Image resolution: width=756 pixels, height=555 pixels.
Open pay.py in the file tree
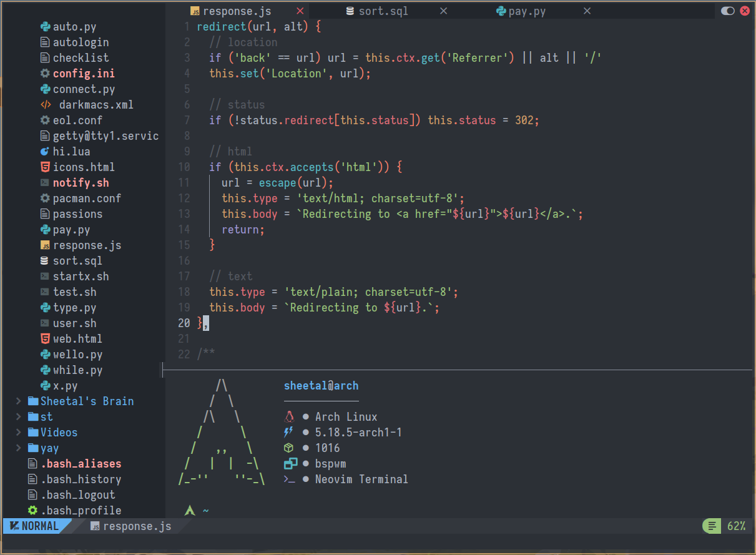tap(71, 230)
